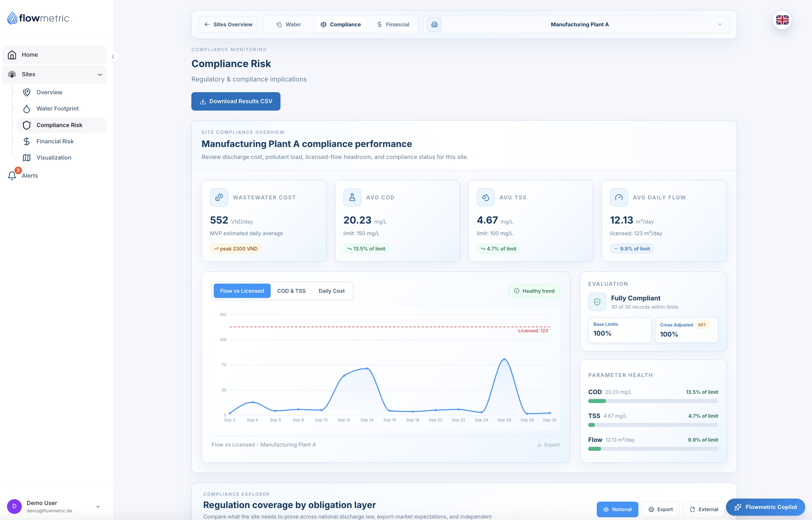The height and width of the screenshot is (520, 812).
Task: Click the 4.7% of limit badge under Avg TSS
Action: (x=498, y=249)
